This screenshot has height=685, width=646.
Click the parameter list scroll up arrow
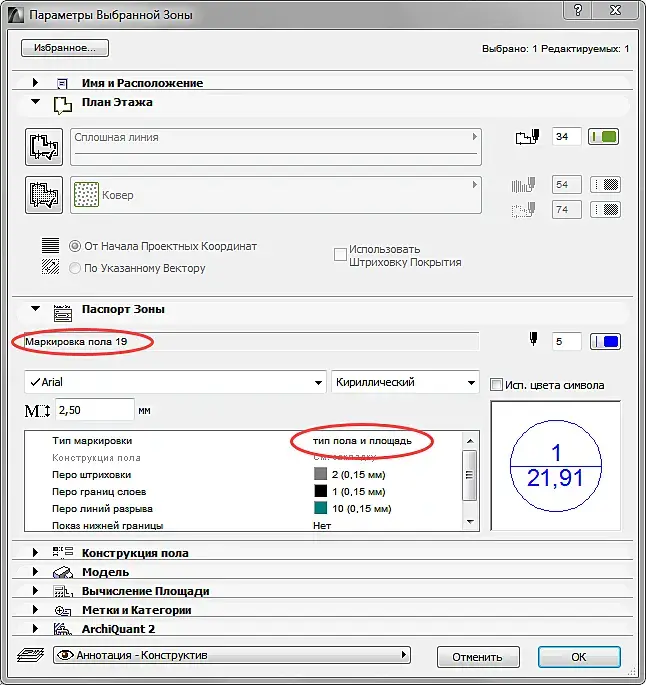[470, 441]
